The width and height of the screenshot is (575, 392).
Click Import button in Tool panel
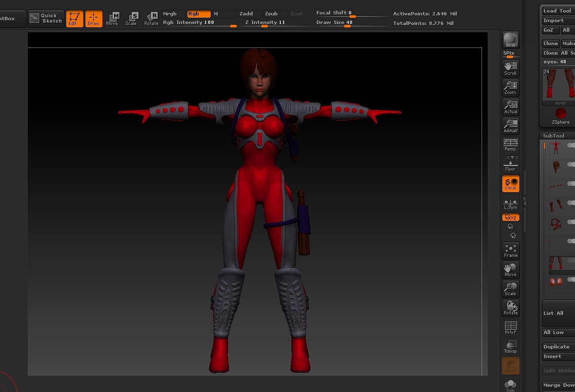(558, 21)
